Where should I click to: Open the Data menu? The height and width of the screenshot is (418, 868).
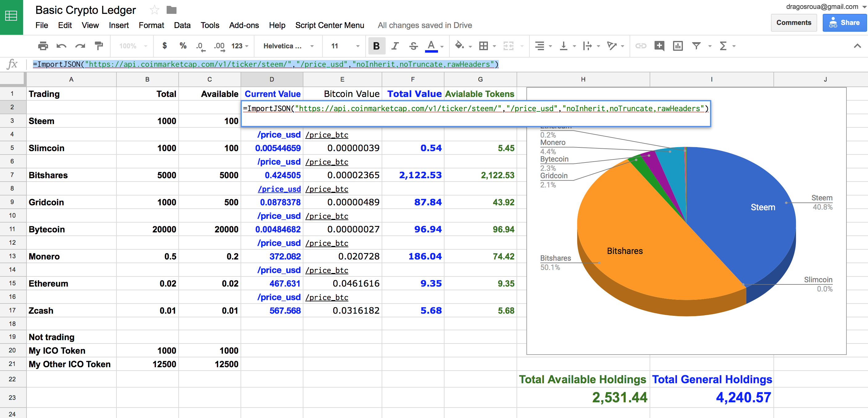182,25
